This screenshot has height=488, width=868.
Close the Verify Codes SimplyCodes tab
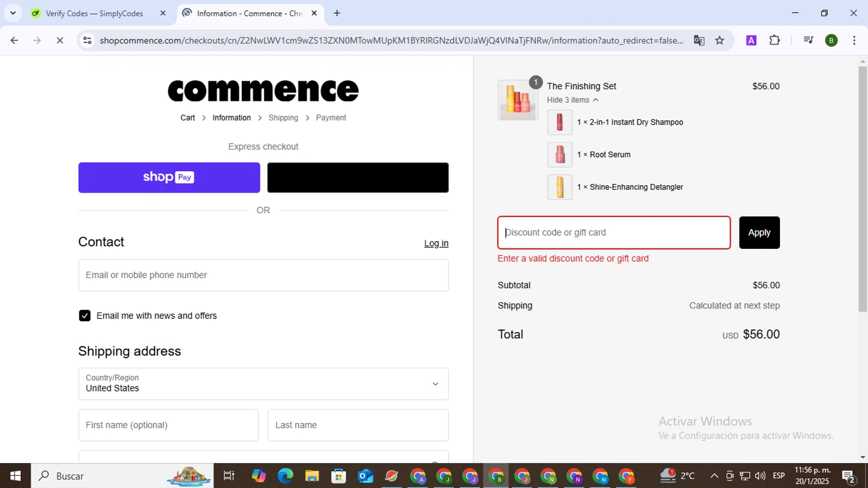163,13
